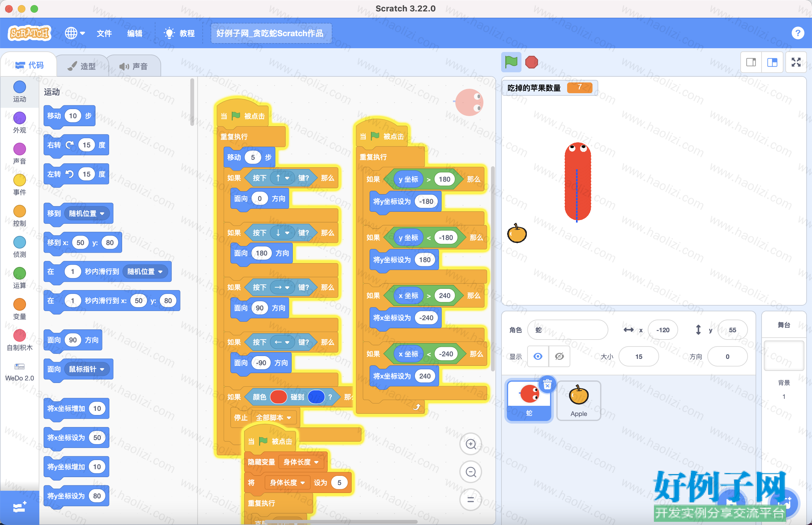Hide the sprite with crossed eye

tap(559, 356)
